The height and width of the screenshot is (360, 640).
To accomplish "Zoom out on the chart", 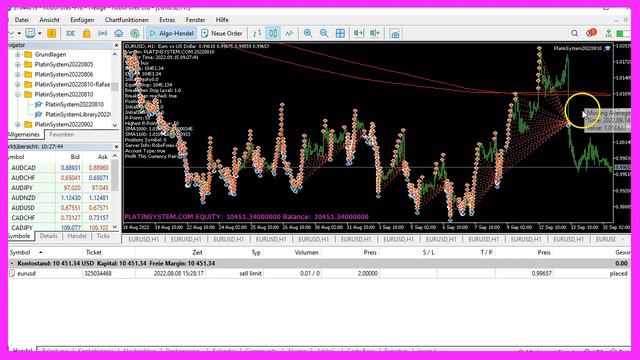I will 324,33.
